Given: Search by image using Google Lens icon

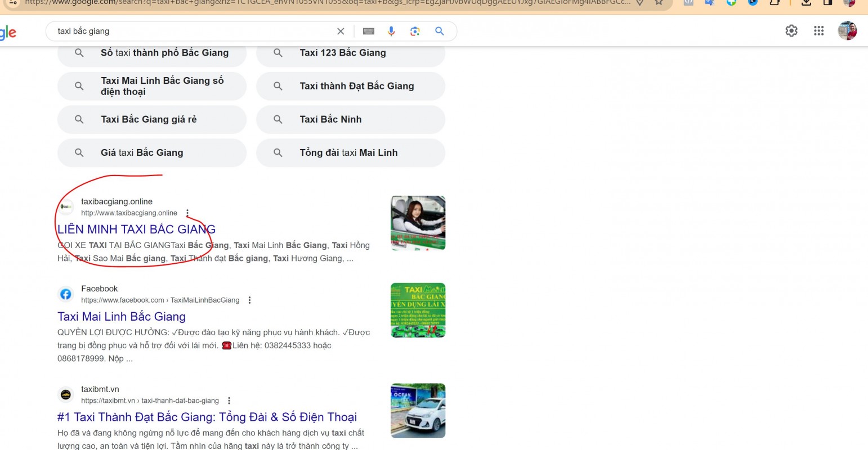Looking at the screenshot, I should [415, 31].
